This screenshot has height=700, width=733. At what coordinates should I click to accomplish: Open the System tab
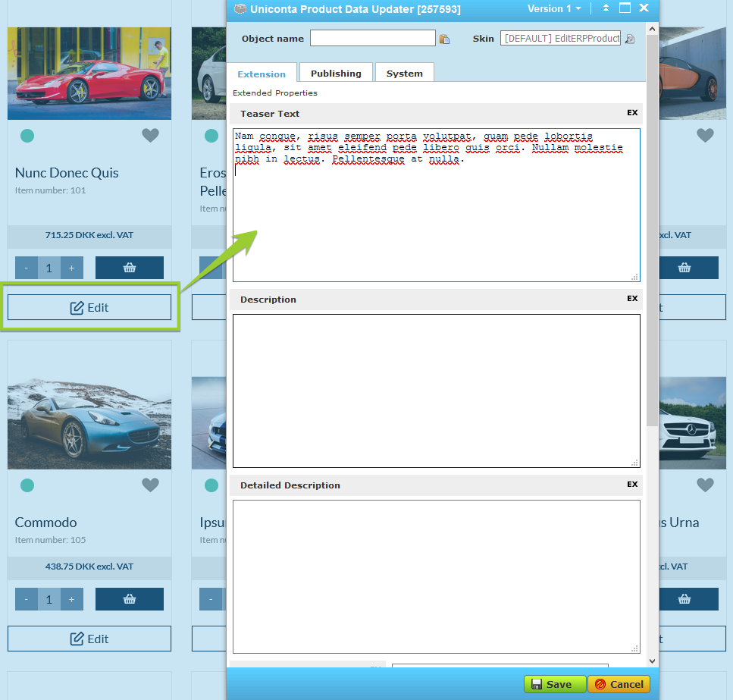[x=404, y=73]
